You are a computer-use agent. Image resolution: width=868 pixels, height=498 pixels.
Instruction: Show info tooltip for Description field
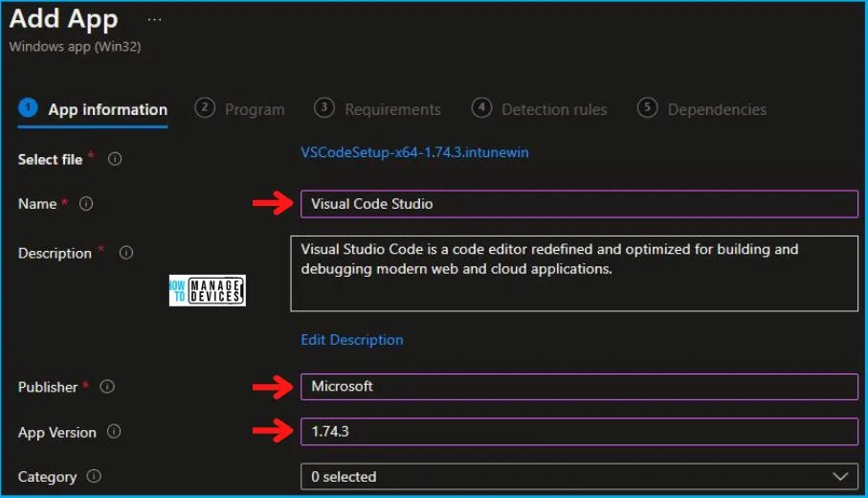(x=126, y=253)
